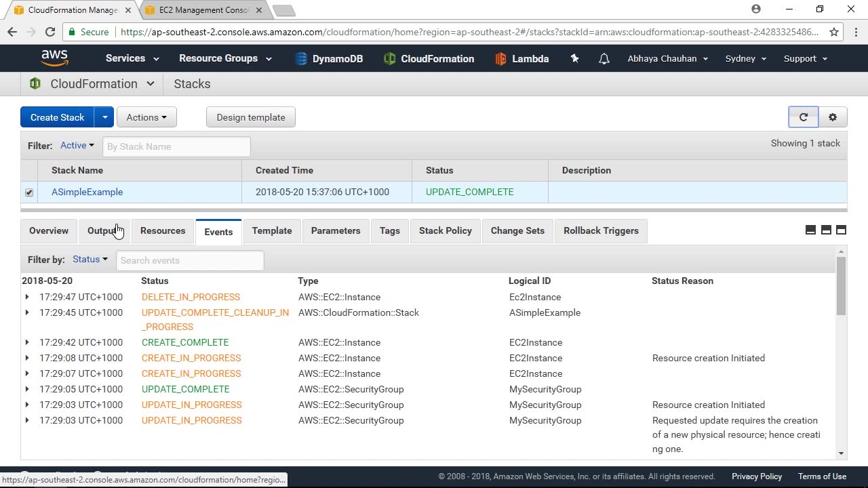Open the Active filter dropdown
Viewport: 868px width, 488px height.
pos(77,146)
